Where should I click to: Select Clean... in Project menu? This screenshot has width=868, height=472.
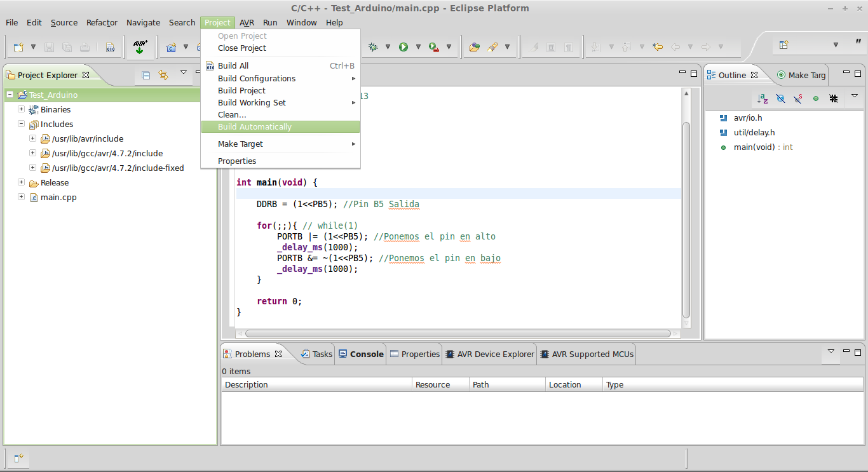tap(280, 115)
